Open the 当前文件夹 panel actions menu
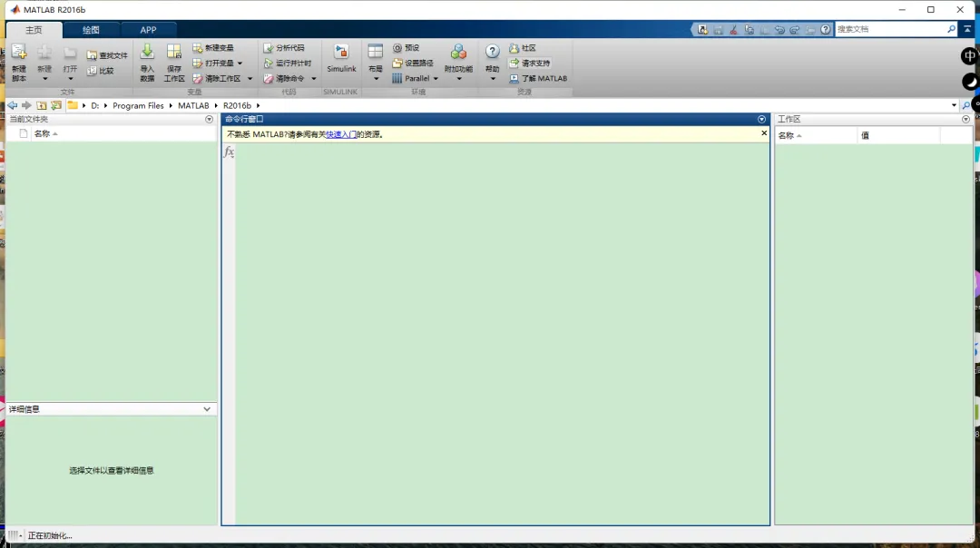This screenshot has width=980, height=548. [x=210, y=120]
